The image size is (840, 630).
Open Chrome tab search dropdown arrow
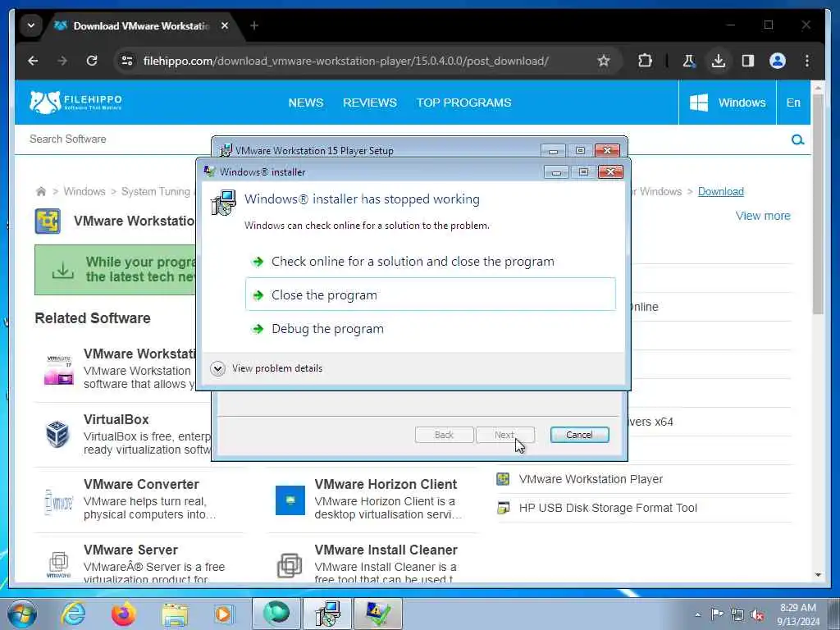[31, 25]
